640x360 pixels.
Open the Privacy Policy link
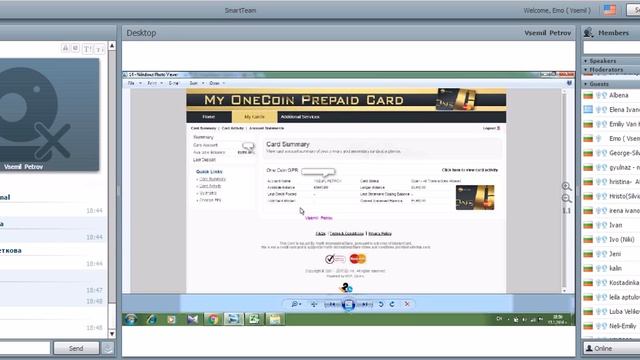[x=380, y=233]
